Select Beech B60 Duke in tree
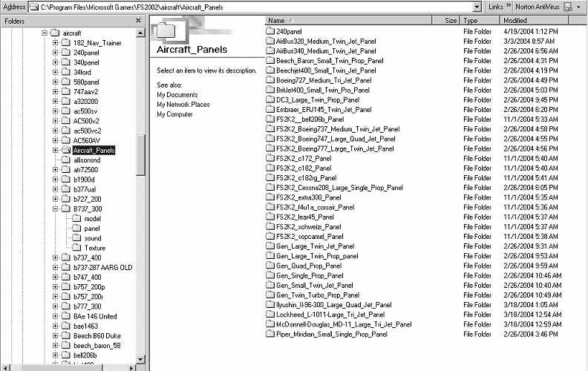Viewport: 588px width, 371px height. (97, 335)
